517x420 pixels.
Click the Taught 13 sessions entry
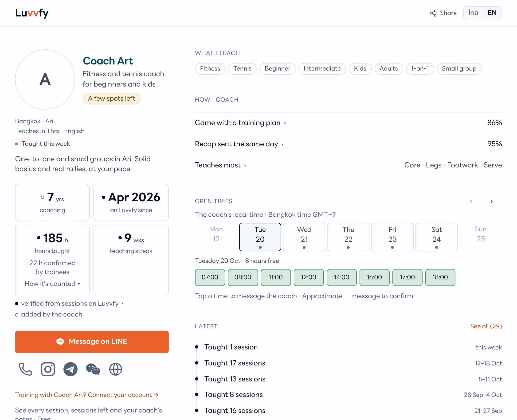click(x=348, y=379)
